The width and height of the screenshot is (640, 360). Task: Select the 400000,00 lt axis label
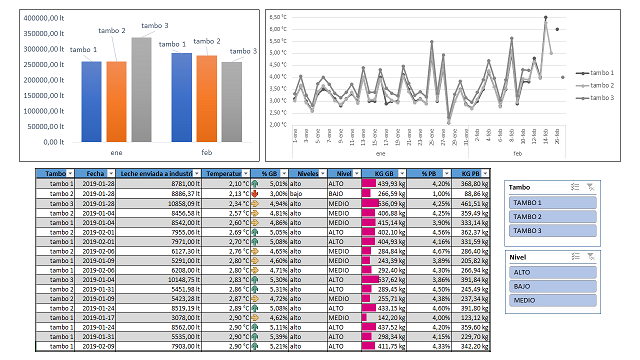click(x=44, y=18)
